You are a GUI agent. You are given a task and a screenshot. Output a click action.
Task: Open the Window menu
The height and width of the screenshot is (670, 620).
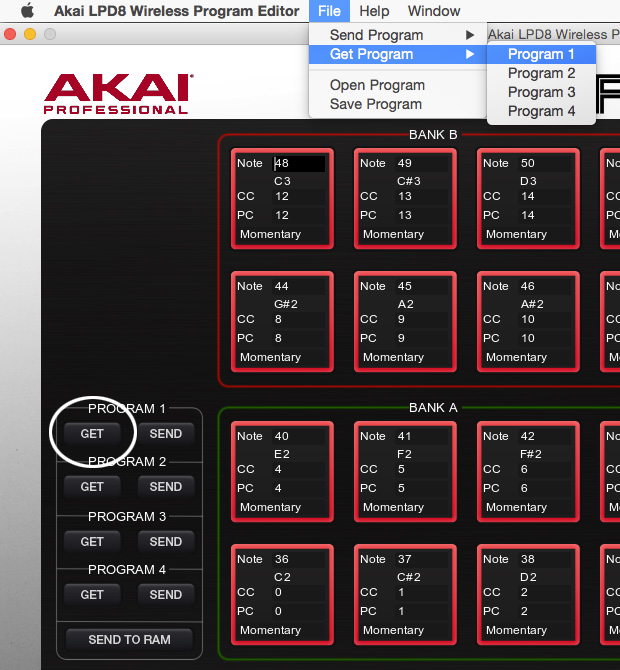[x=434, y=11]
